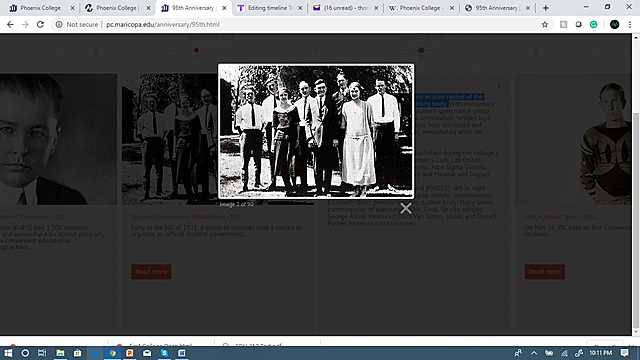640x360 pixels.
Task: Click the enlarged student council group photo
Action: (316, 131)
